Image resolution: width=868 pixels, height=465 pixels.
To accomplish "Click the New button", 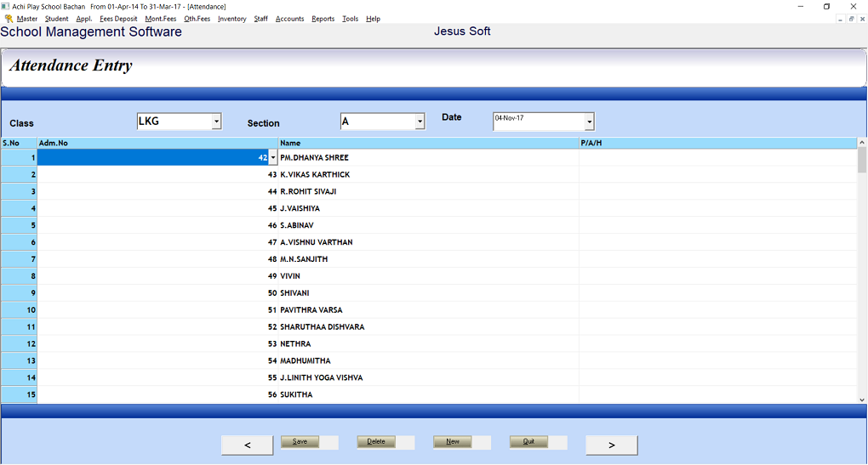I will [x=453, y=442].
